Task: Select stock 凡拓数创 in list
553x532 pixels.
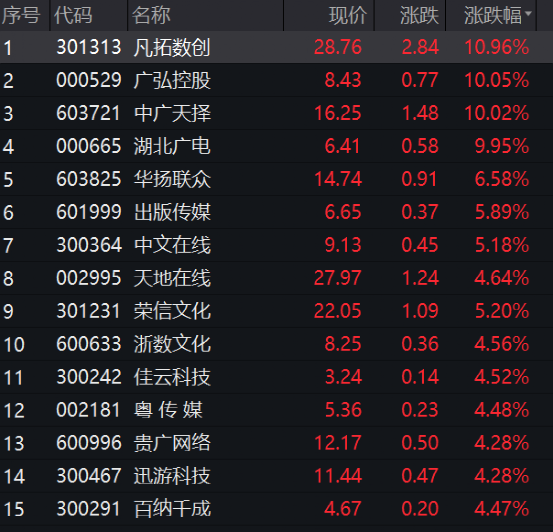Action: point(172,47)
